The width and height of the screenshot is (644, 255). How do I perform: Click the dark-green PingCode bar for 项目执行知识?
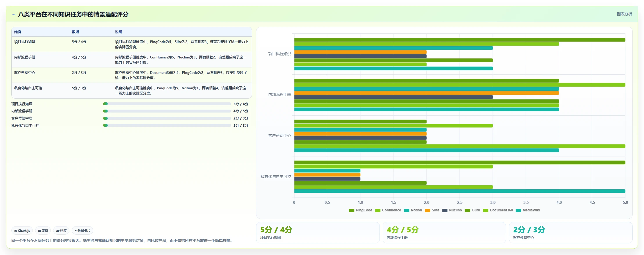click(460, 40)
